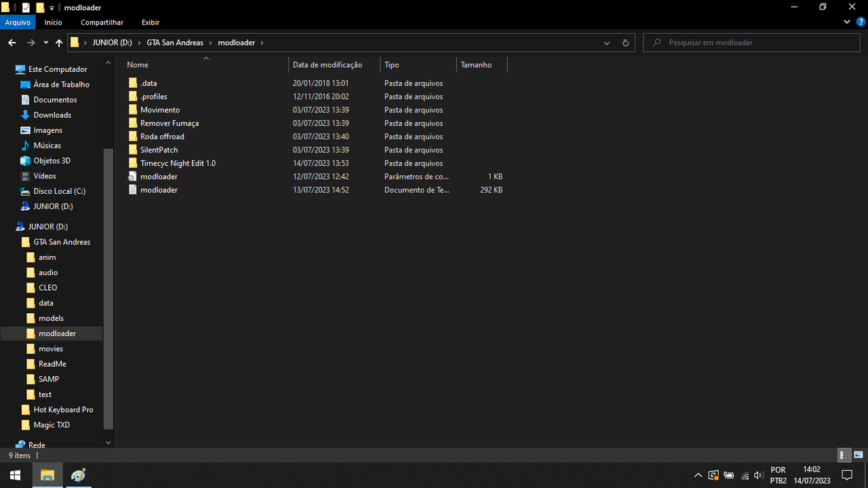Open the volume speaker tray icon
This screenshot has height=488, width=868.
(x=759, y=475)
